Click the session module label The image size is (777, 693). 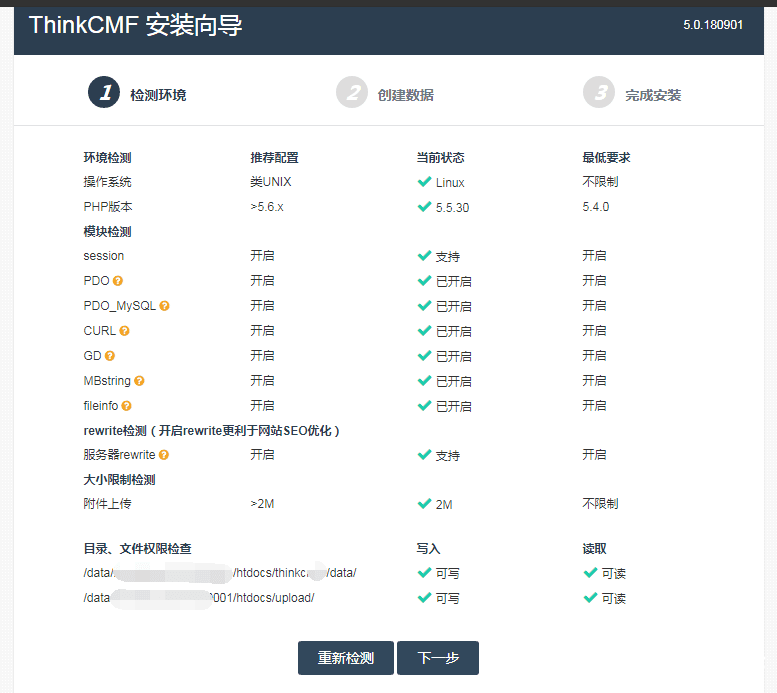click(104, 256)
